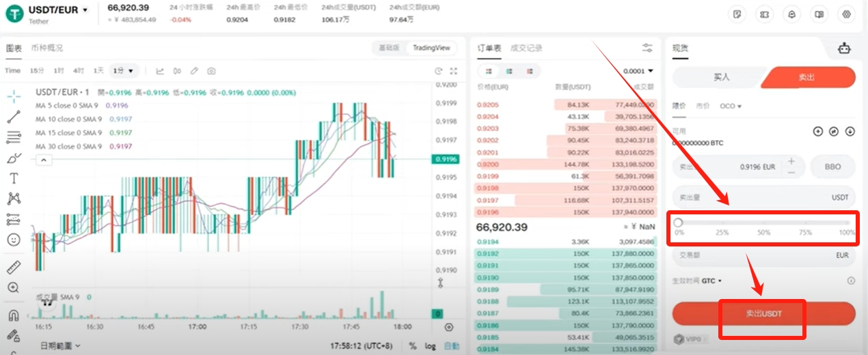868x355 pixels.
Task: Select the zoom in tool
Action: [13, 287]
